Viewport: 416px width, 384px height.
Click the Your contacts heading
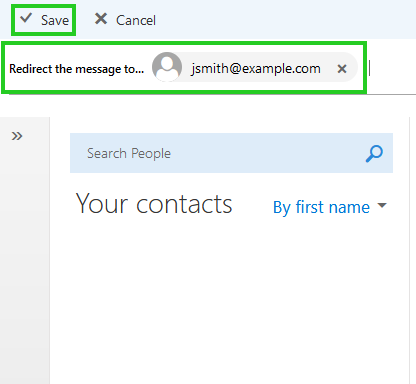tap(154, 204)
